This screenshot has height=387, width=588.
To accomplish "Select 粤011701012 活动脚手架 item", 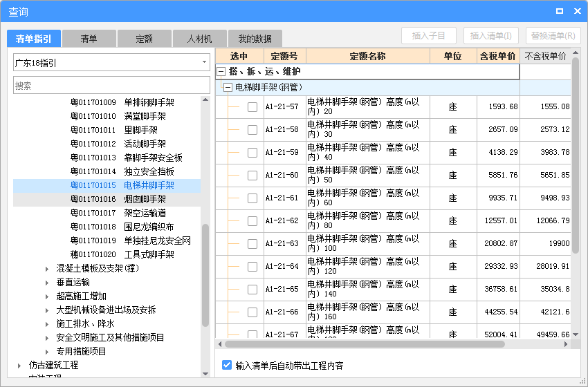I will (118, 144).
